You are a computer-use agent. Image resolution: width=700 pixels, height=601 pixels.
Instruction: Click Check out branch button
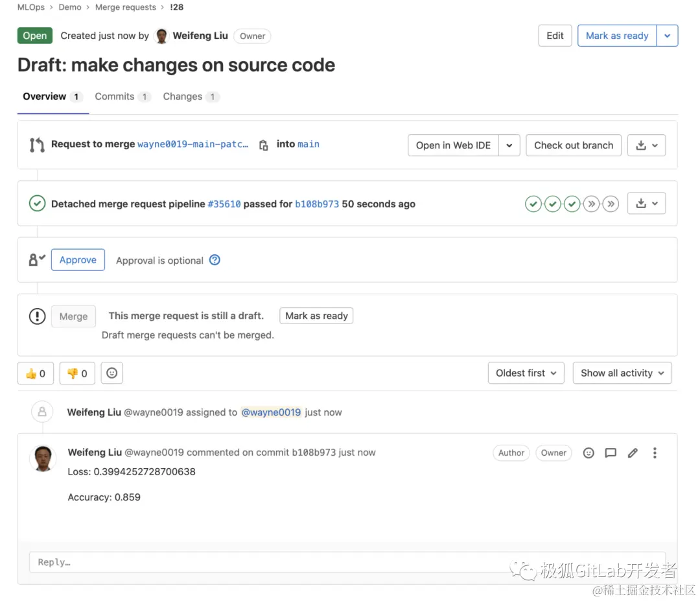pyautogui.click(x=574, y=145)
